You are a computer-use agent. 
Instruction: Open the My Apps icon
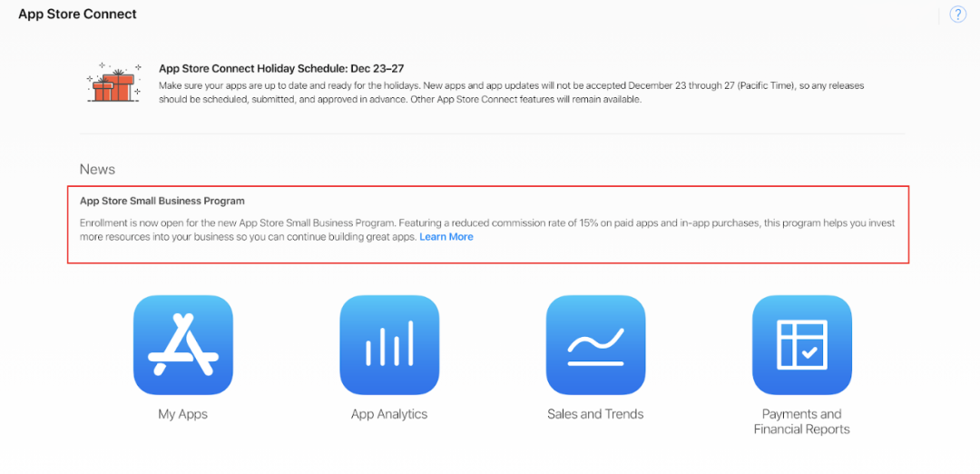[x=183, y=345]
